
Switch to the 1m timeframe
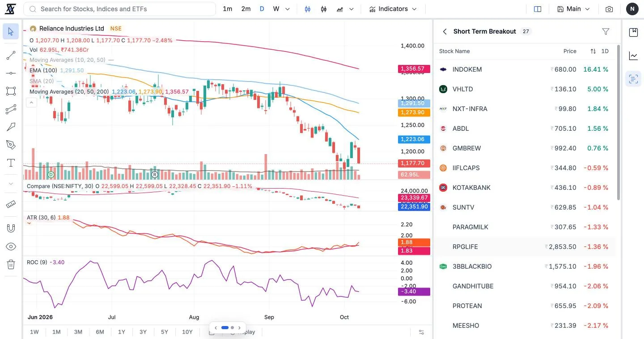pos(228,9)
